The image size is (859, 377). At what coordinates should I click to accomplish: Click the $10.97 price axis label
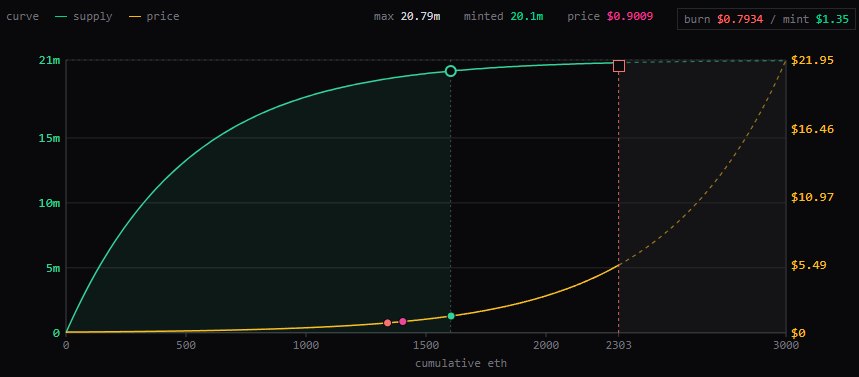[x=813, y=197]
